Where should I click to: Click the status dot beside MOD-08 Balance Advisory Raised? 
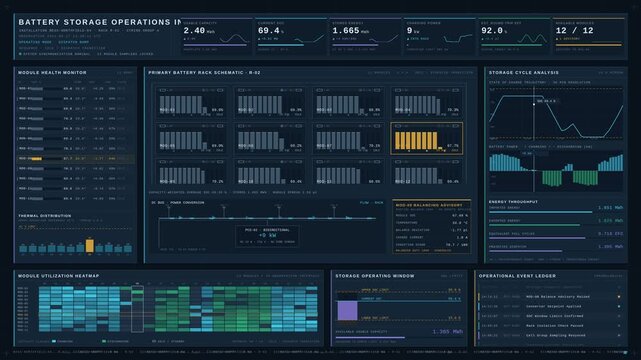[619, 297]
